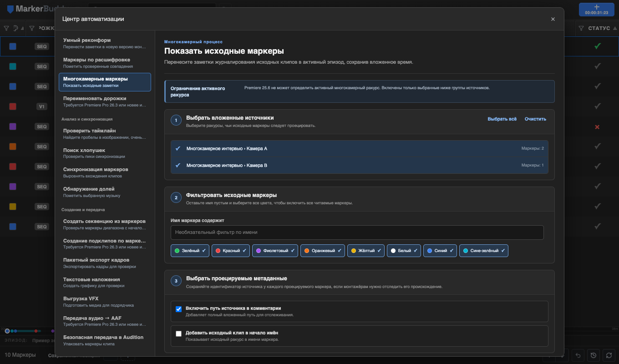Toggle the Камера B source checkmark

click(x=178, y=165)
